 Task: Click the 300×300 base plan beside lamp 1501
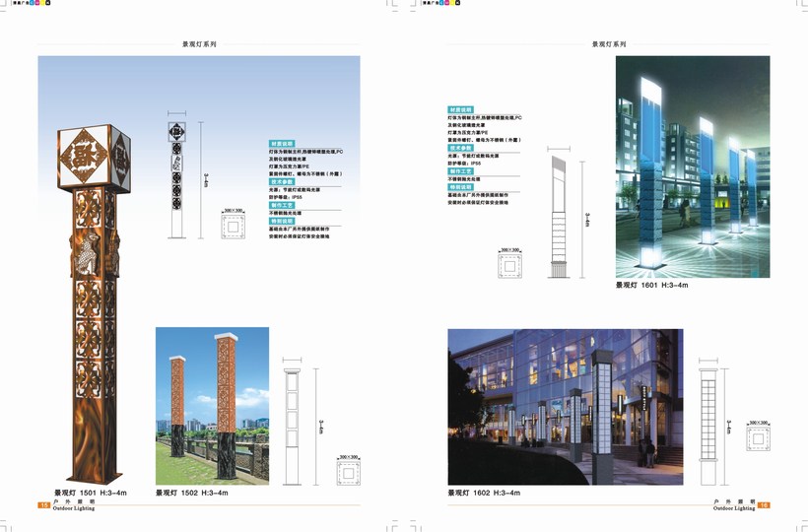[x=233, y=228]
